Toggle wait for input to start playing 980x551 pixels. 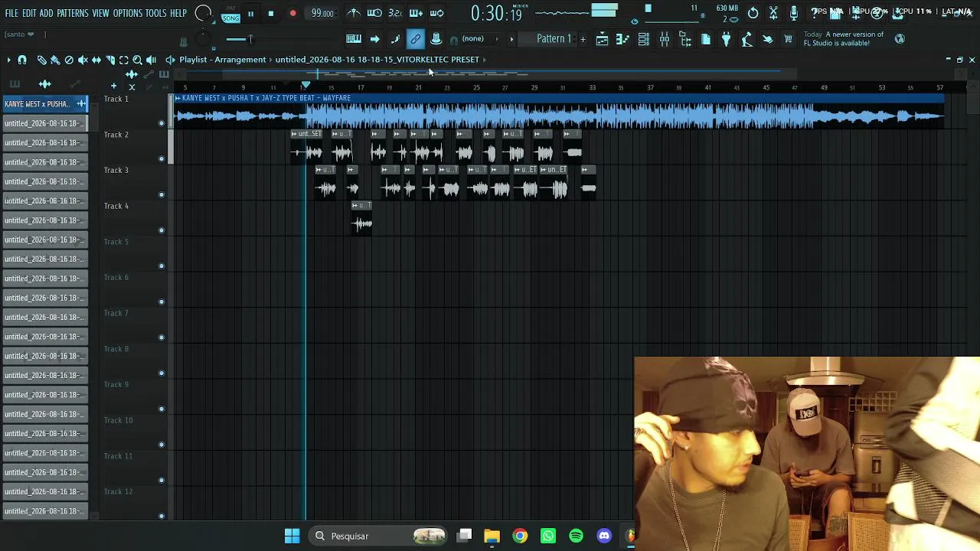374,13
